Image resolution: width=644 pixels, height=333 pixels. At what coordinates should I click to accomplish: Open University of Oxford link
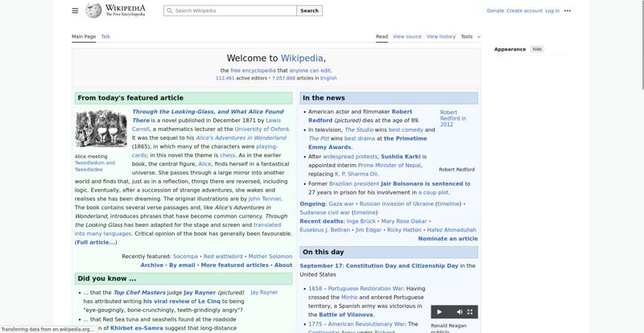261,129
